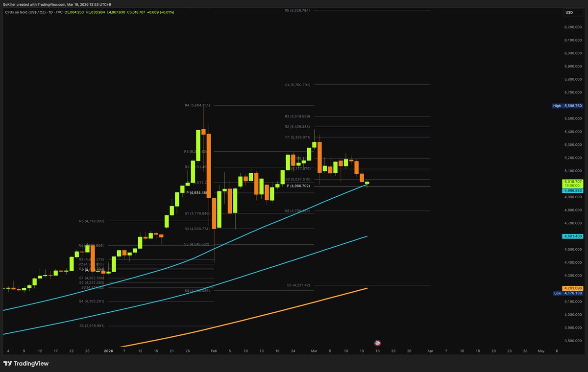
Task: Select the high value H5,030.964
Action: 96,12
